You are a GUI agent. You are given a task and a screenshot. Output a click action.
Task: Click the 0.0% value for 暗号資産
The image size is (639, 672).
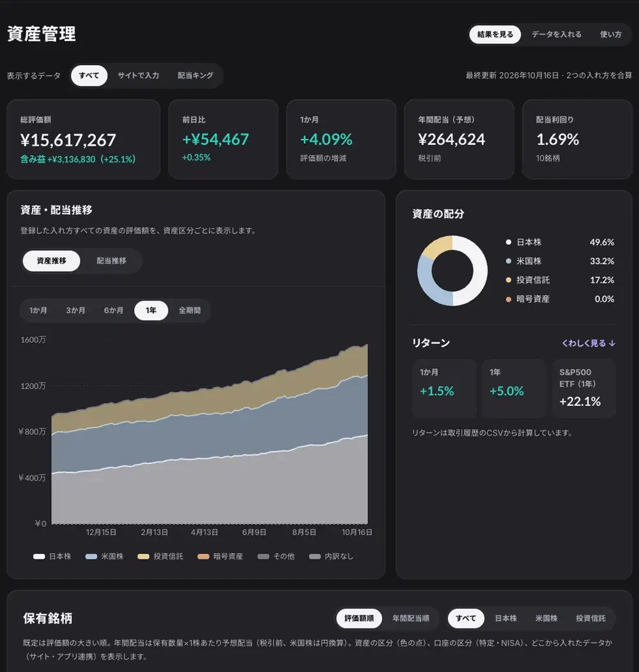point(604,299)
